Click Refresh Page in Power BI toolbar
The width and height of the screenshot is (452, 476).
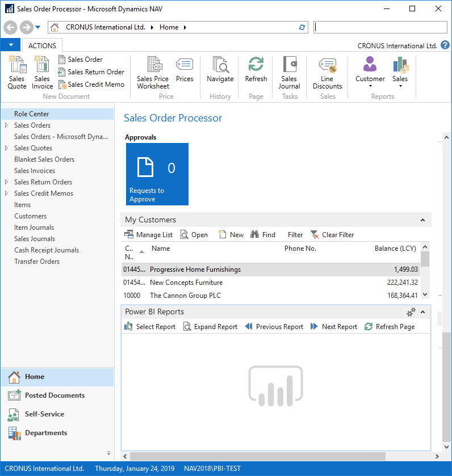coord(390,327)
